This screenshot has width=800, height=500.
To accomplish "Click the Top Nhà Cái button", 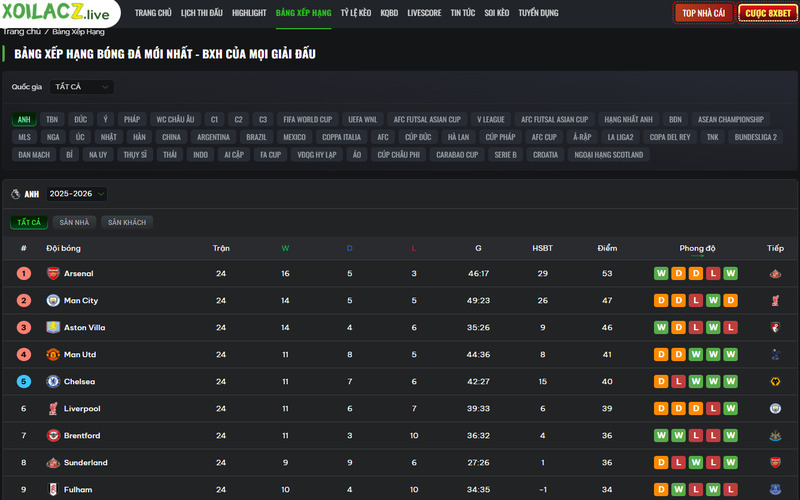I will pos(703,13).
